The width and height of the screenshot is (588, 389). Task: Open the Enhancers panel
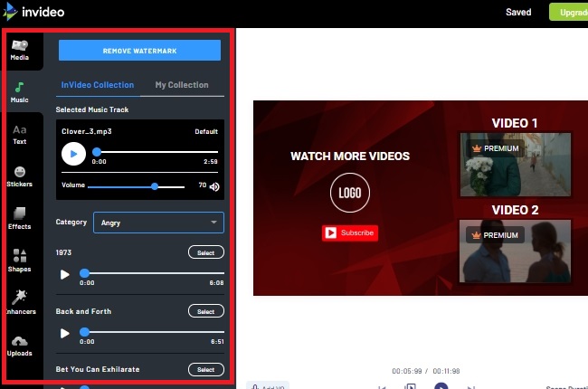pyautogui.click(x=20, y=302)
